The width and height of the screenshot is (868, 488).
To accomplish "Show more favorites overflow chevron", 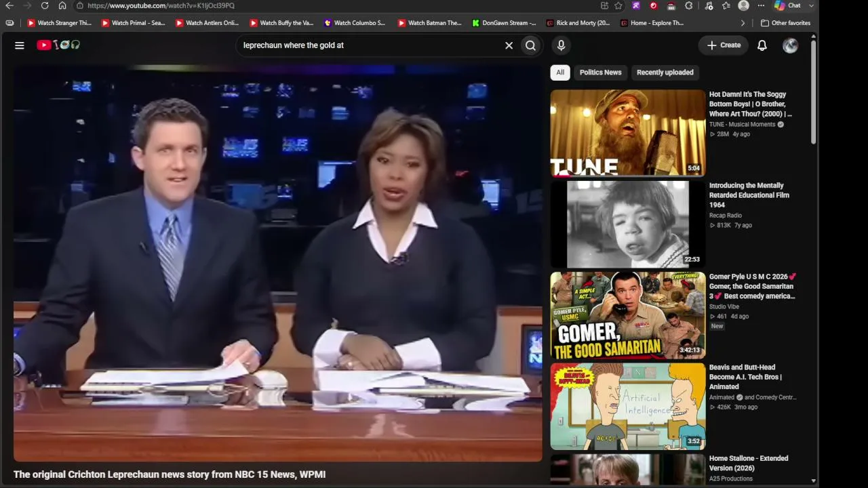I will (743, 23).
